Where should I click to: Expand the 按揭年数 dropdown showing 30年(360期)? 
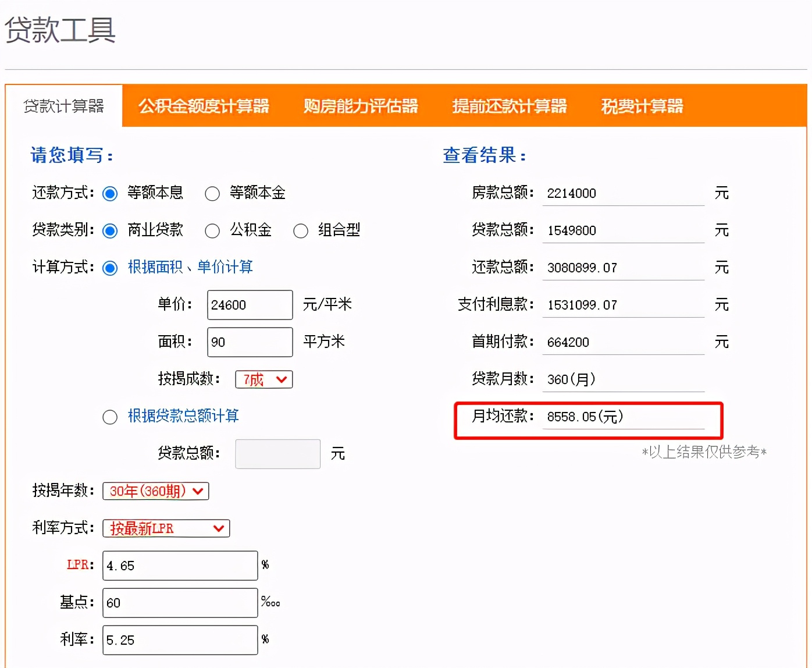pos(155,491)
